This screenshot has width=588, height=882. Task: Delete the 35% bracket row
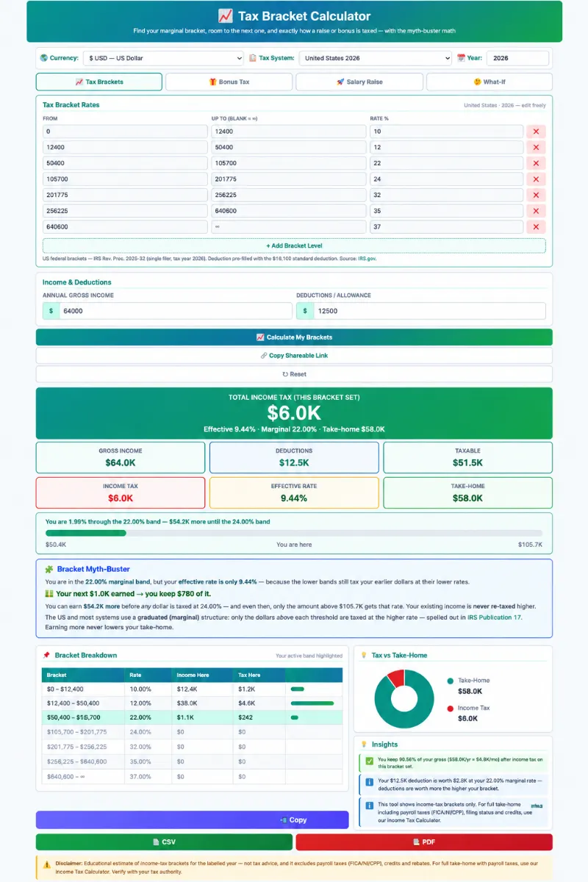pos(536,211)
